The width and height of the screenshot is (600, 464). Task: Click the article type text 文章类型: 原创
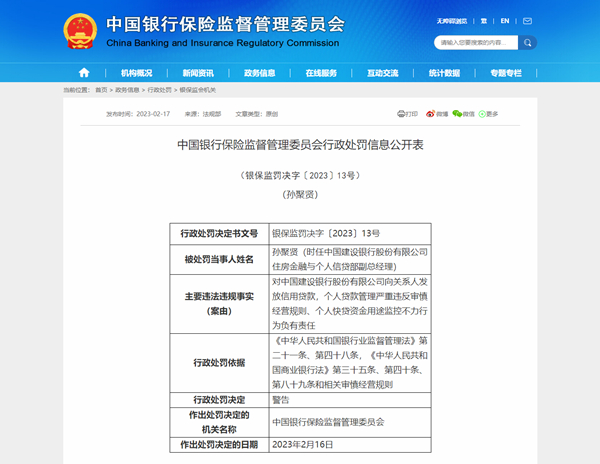coord(256,114)
